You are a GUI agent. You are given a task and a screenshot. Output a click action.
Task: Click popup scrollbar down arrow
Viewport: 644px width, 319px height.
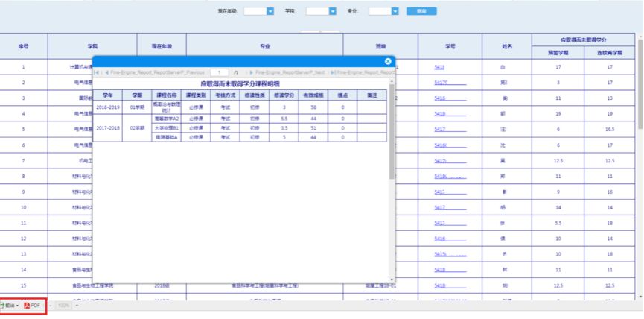coord(392,279)
